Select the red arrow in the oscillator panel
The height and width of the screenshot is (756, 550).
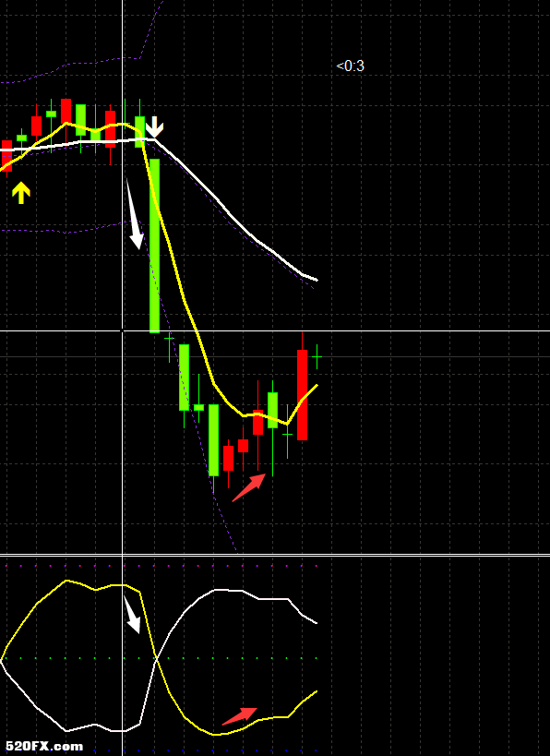[x=240, y=716]
